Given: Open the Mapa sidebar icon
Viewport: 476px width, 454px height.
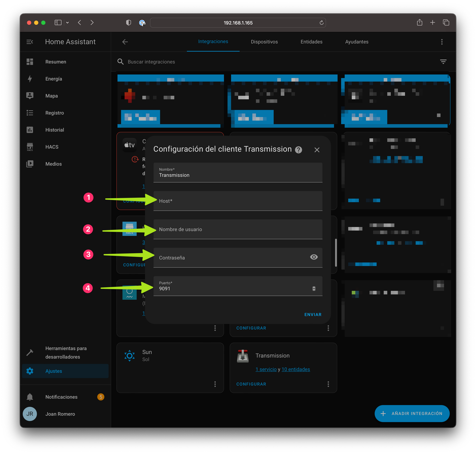Looking at the screenshot, I should 30,96.
